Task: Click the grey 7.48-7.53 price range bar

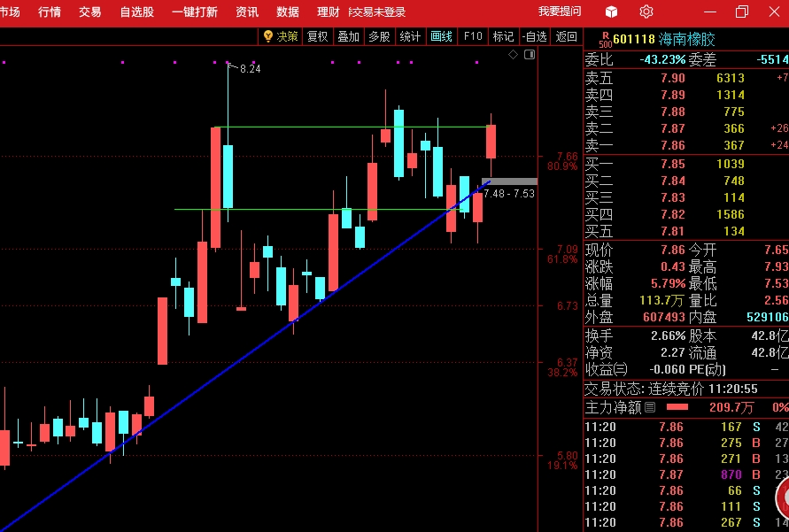Action: (509, 181)
